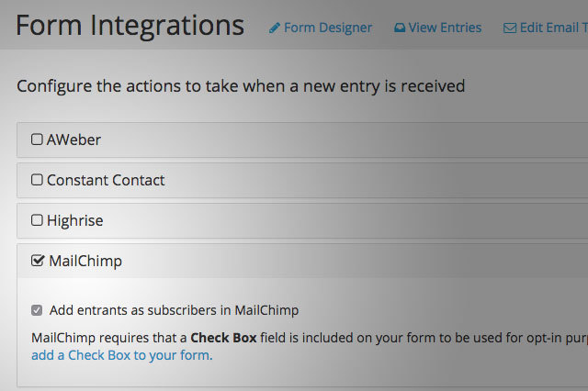The image size is (588, 391).
Task: Tick the Constant Contact checkbox
Action: tap(37, 180)
